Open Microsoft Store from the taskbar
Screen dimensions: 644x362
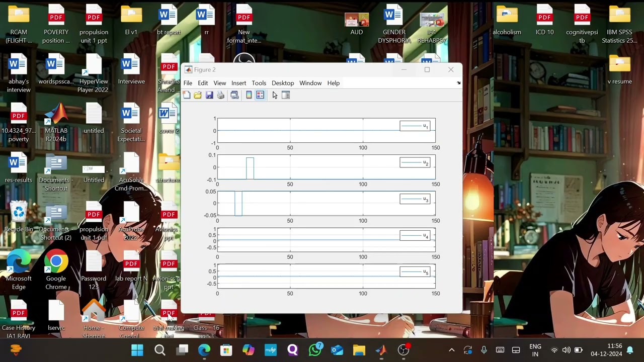point(226,350)
